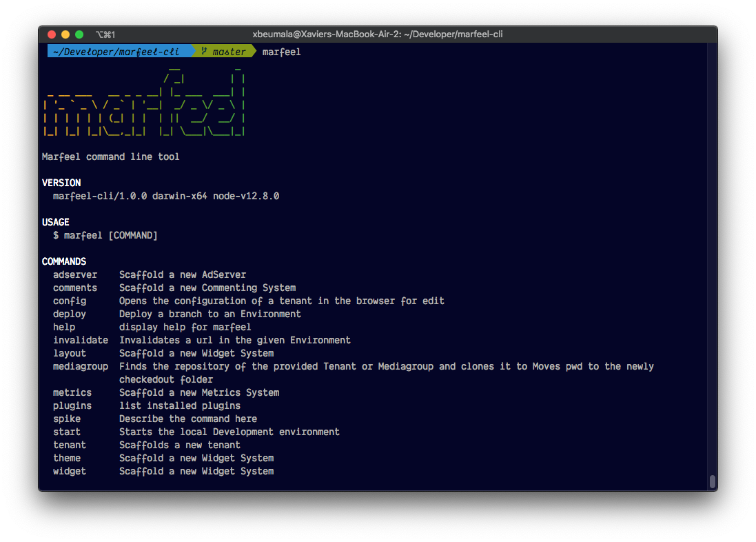Click the 'adserver' command name

coord(75,274)
